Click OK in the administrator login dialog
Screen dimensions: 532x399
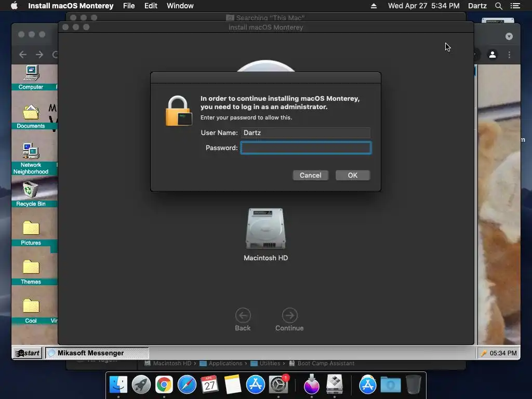point(353,176)
